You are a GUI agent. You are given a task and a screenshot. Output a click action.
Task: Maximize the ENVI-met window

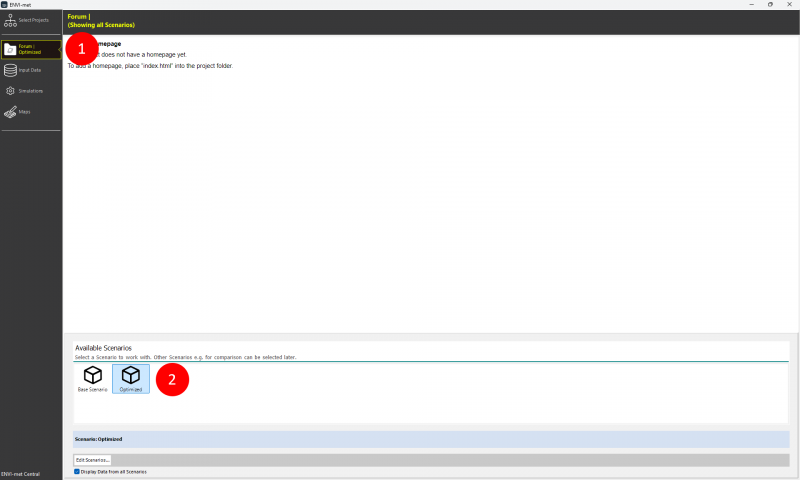pos(769,4)
